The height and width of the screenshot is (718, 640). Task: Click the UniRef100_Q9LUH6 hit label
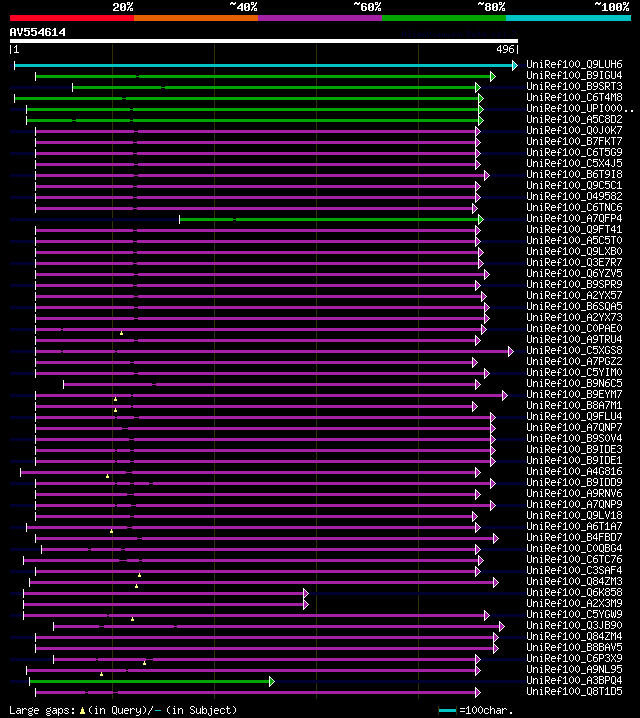tap(574, 64)
